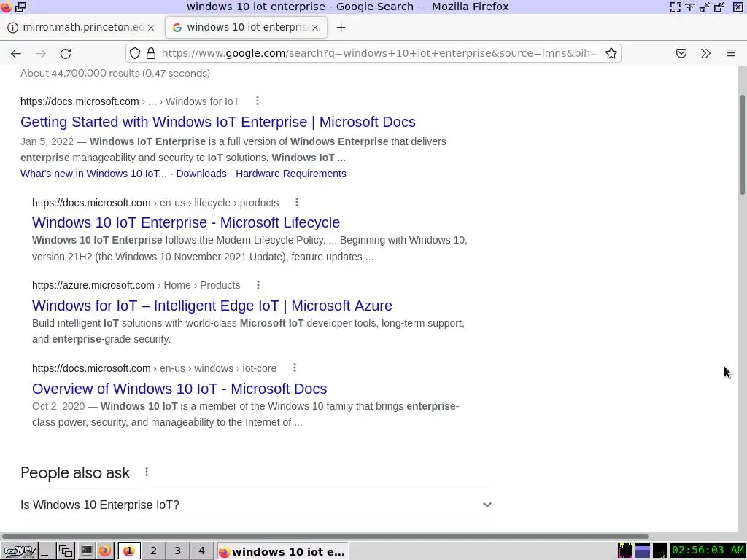Switch to workspace 1

128,551
